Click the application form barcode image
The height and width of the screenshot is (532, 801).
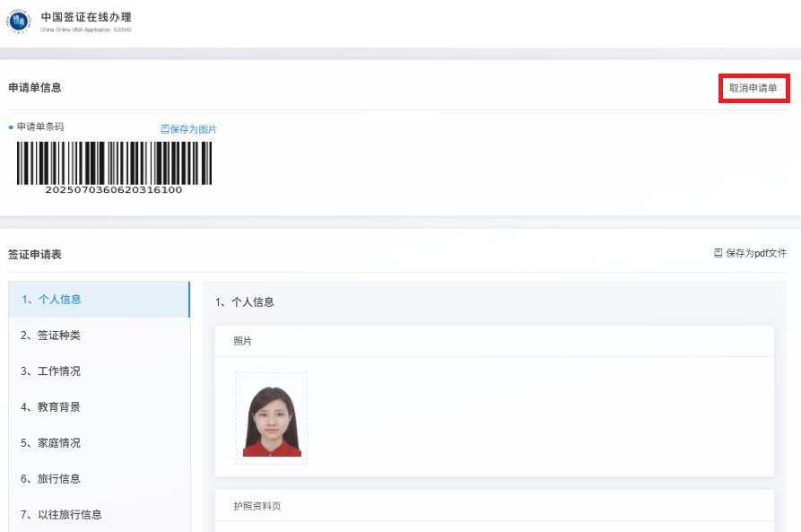(x=114, y=163)
